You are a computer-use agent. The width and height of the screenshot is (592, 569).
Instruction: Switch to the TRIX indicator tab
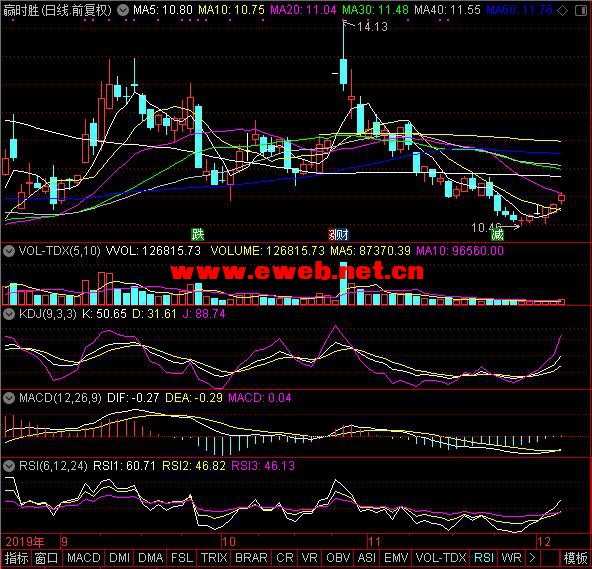pyautogui.click(x=214, y=558)
